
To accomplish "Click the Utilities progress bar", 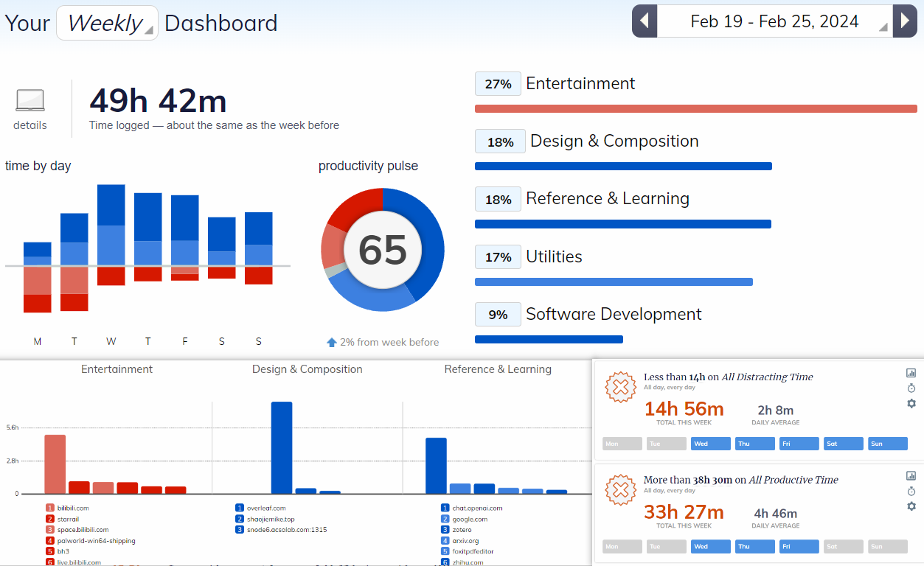I will click(x=614, y=282).
